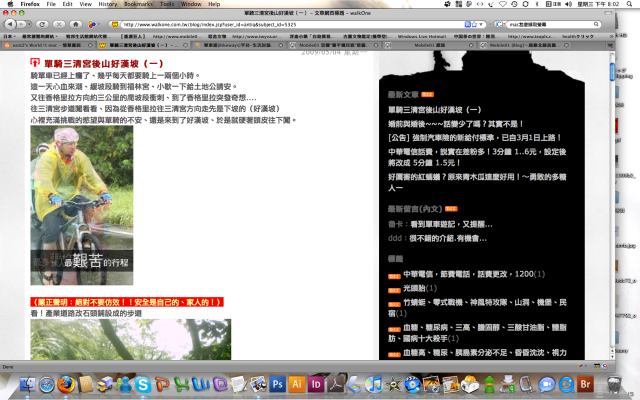640x400 pixels.
Task: Launch Safari compass icon in Dock
Action: (x=47, y=384)
